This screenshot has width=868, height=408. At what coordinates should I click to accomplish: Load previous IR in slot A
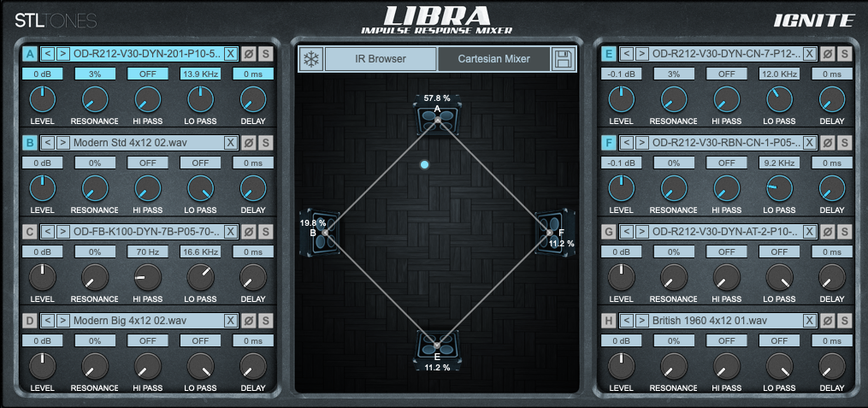tap(48, 54)
